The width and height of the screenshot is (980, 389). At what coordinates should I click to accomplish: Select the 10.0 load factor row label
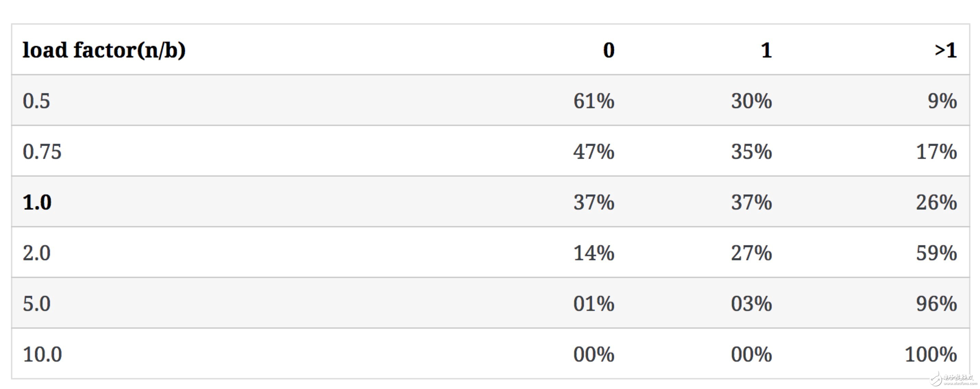(42, 354)
